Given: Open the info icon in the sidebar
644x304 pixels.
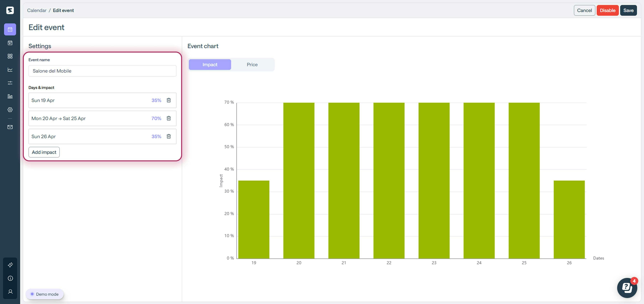Looking at the screenshot, I should [x=10, y=278].
